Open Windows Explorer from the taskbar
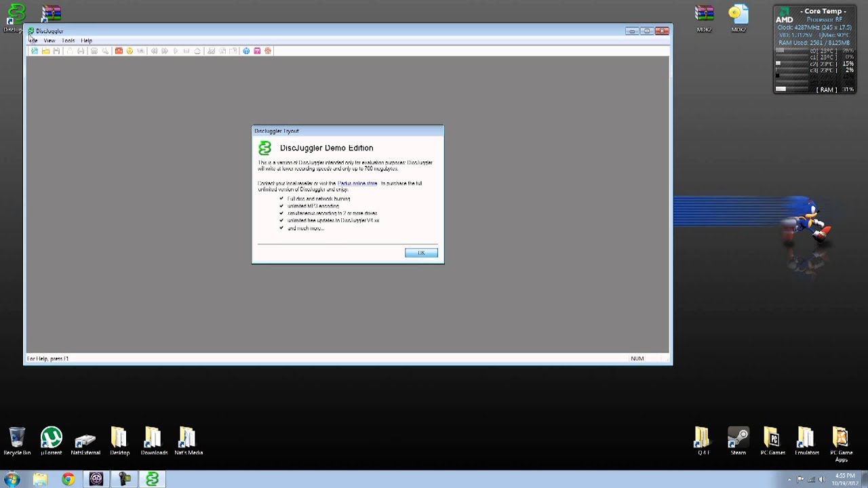This screenshot has height=488, width=868. 40,479
